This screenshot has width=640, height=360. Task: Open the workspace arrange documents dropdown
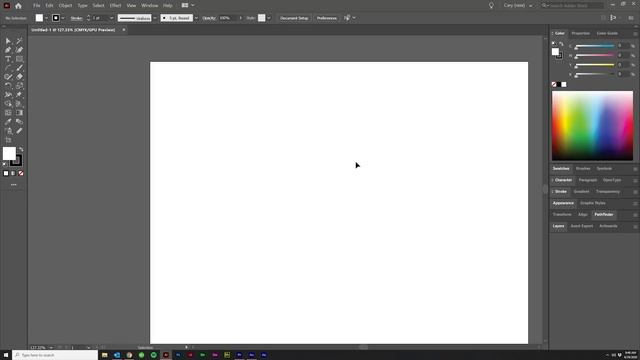pyautogui.click(x=188, y=6)
